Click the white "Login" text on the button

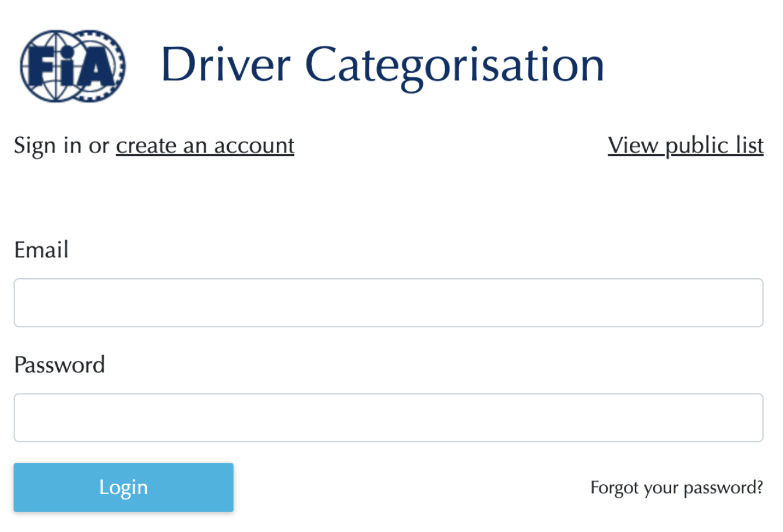point(123,488)
